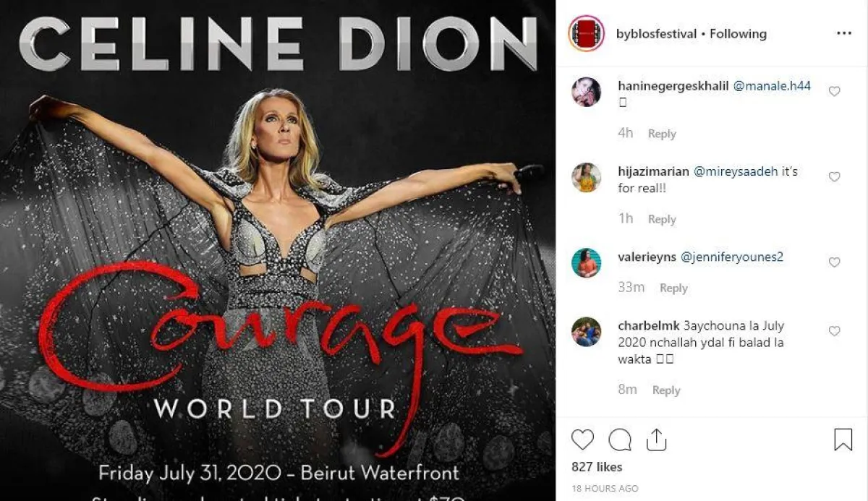
Task: Open three-dot more options menu
Action: click(x=843, y=33)
